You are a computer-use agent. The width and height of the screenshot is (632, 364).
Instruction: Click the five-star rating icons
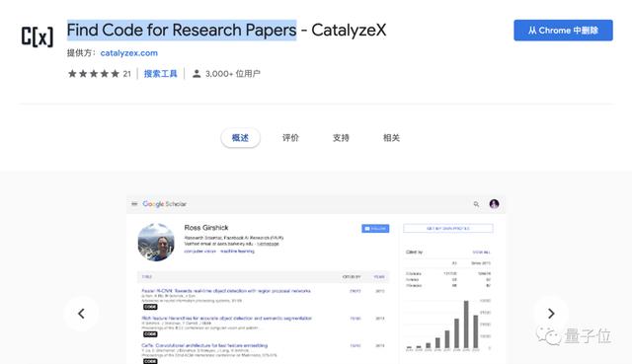pos(94,74)
